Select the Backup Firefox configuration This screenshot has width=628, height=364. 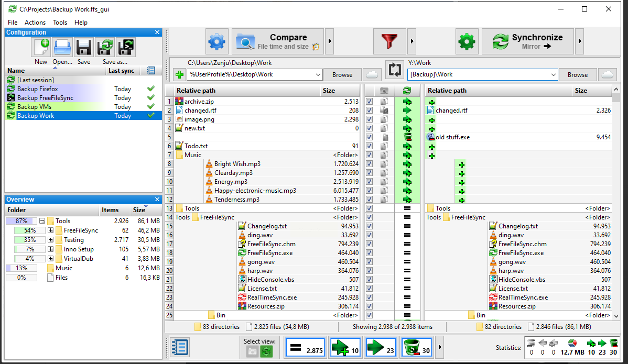pos(38,89)
